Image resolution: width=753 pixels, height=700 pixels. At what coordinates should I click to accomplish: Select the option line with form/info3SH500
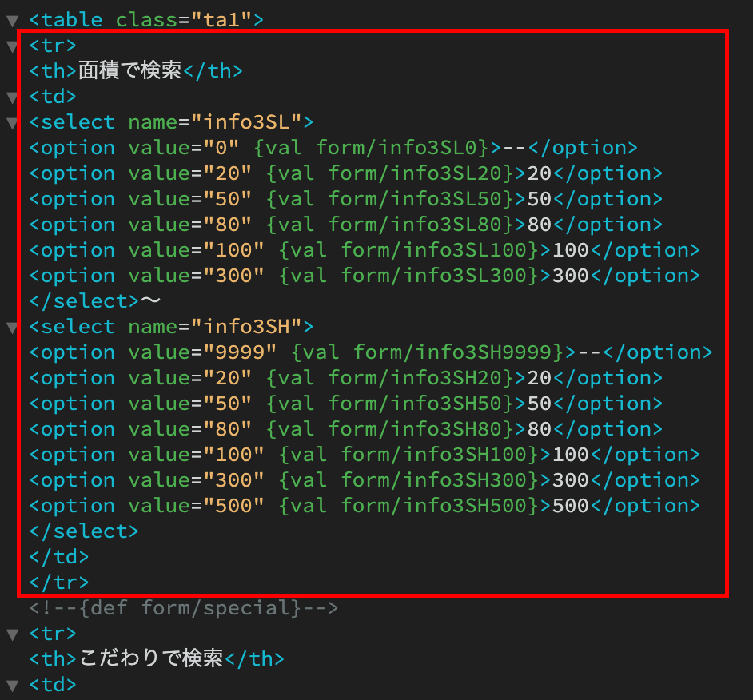365,506
